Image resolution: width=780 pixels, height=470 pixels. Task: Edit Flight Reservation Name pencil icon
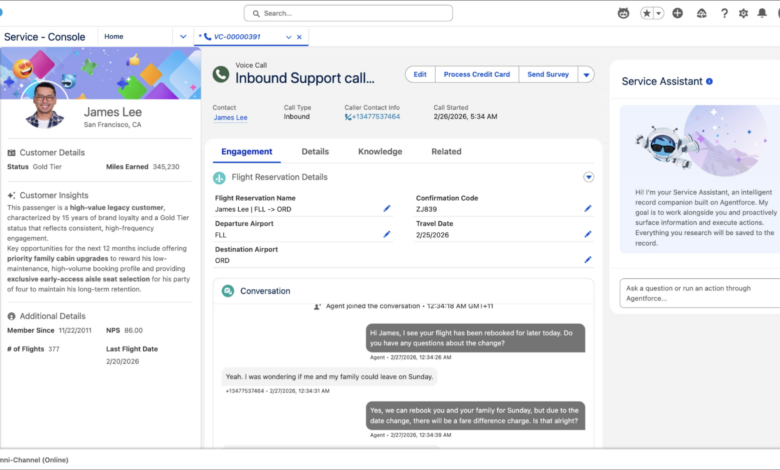point(387,208)
